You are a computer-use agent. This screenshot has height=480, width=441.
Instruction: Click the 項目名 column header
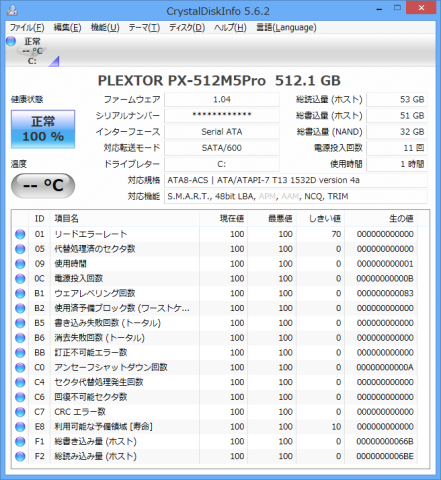tap(125, 219)
